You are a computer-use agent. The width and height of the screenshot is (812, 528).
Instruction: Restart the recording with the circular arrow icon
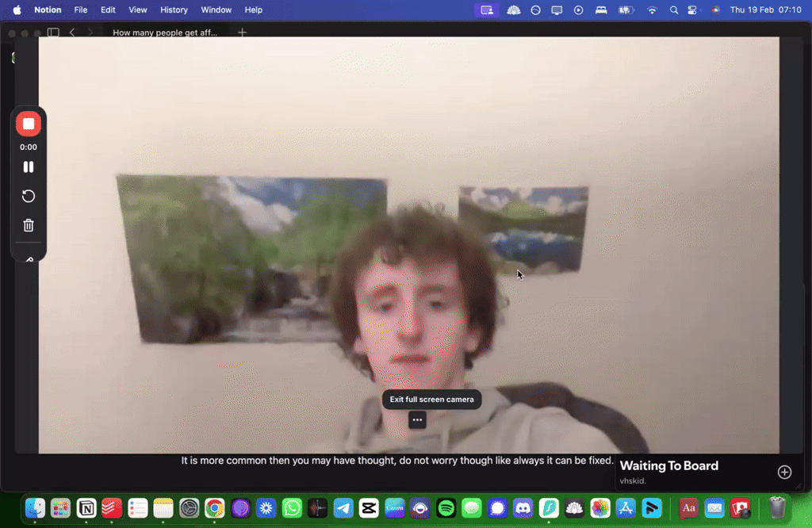[x=29, y=196]
